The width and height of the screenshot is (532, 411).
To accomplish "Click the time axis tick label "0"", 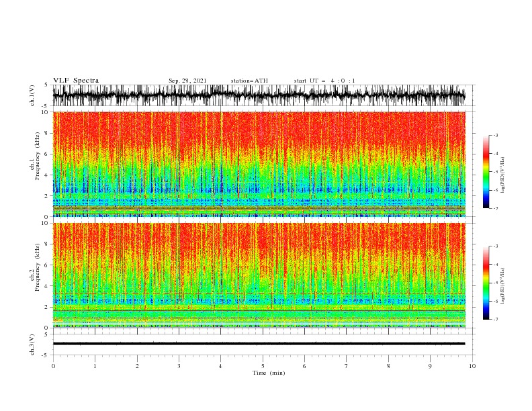I will pos(53,366).
